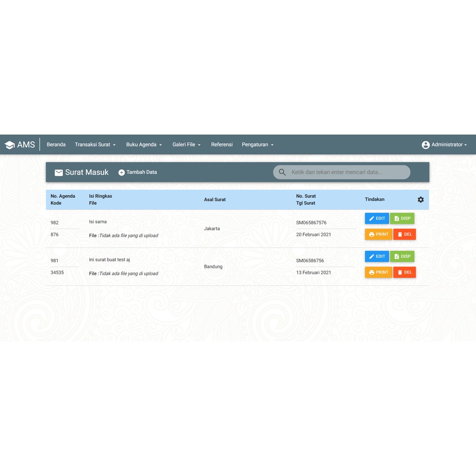This screenshot has width=476, height=476.
Task: Click the envelope icon next to Surat Masuk
Action: coord(59,172)
